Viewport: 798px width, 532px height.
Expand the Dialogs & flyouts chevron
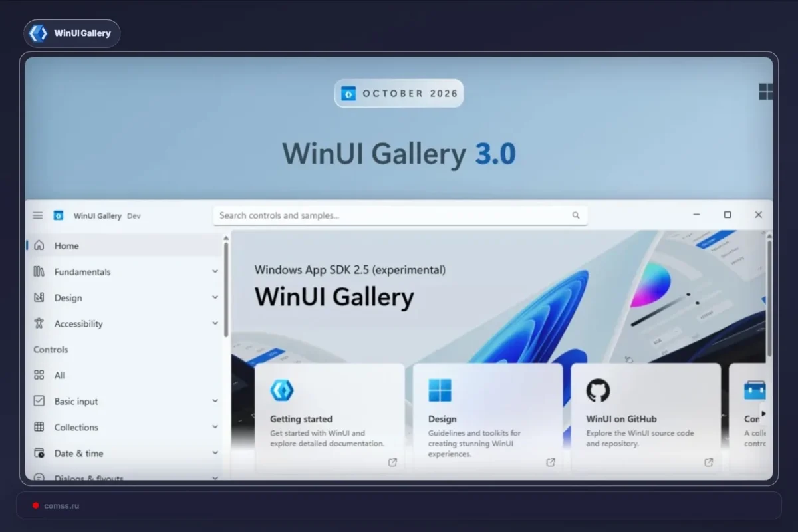click(x=215, y=477)
